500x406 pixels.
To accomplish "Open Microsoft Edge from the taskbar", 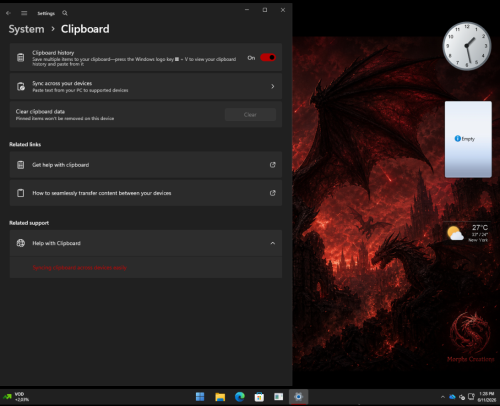I will coord(240,397).
